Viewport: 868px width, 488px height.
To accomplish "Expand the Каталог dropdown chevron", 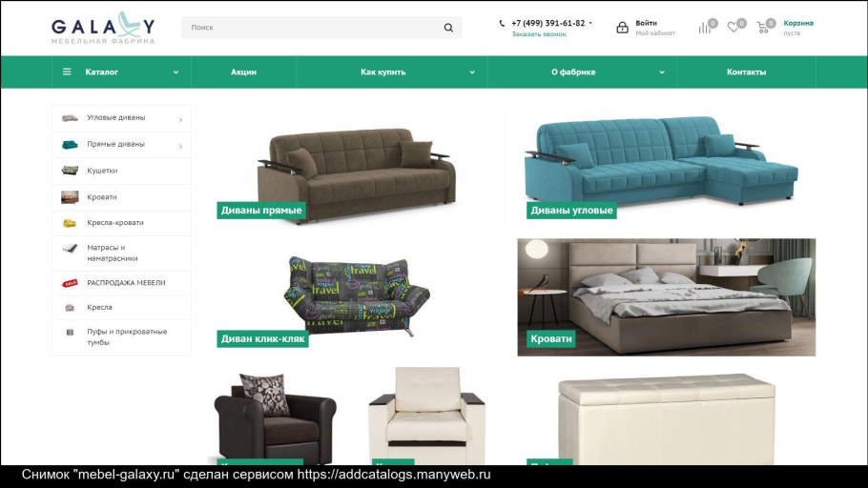I will pyautogui.click(x=176, y=71).
